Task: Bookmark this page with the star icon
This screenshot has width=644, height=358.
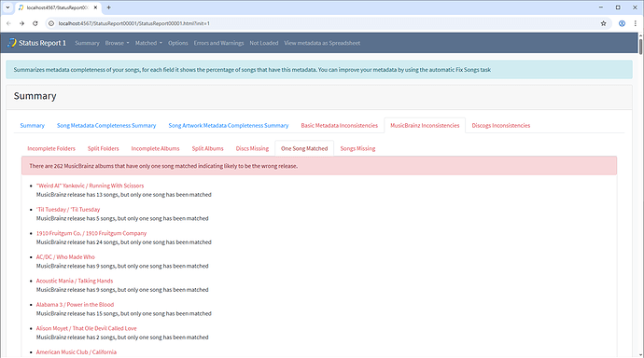Action: pyautogui.click(x=603, y=23)
